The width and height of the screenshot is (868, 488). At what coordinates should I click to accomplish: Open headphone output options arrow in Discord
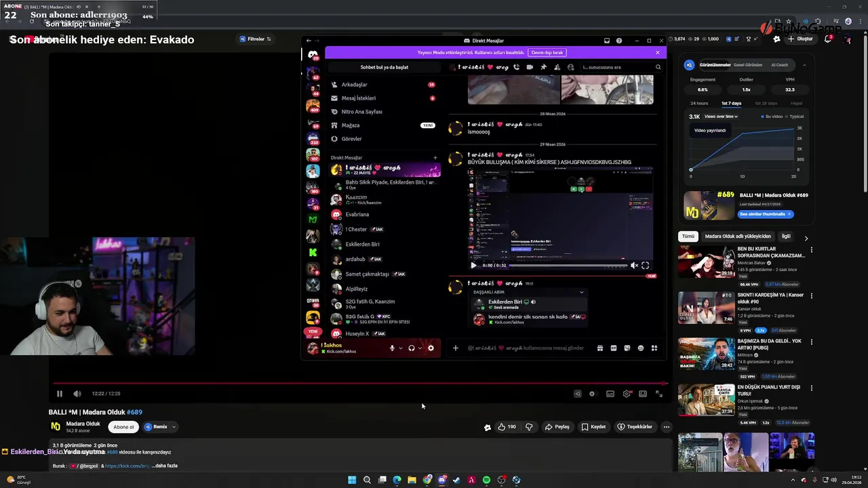pyautogui.click(x=420, y=348)
